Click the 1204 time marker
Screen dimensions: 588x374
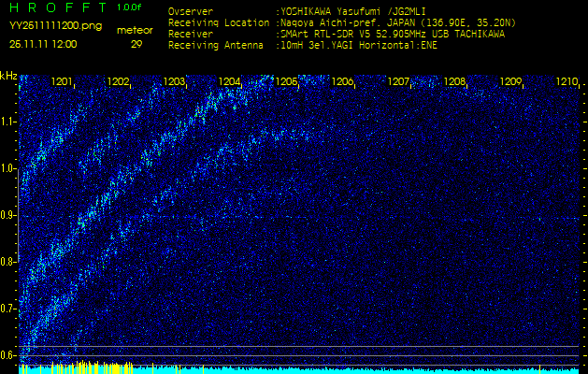pos(230,82)
